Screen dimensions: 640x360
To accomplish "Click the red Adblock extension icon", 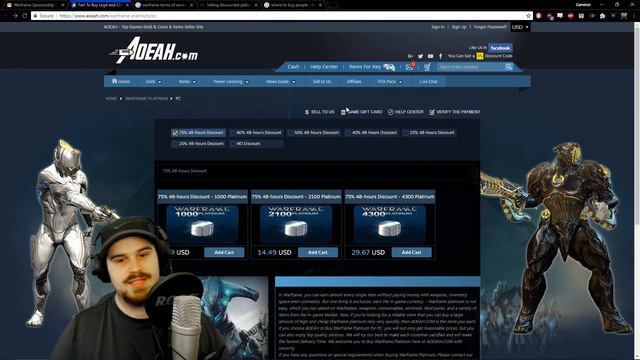I will 571,16.
